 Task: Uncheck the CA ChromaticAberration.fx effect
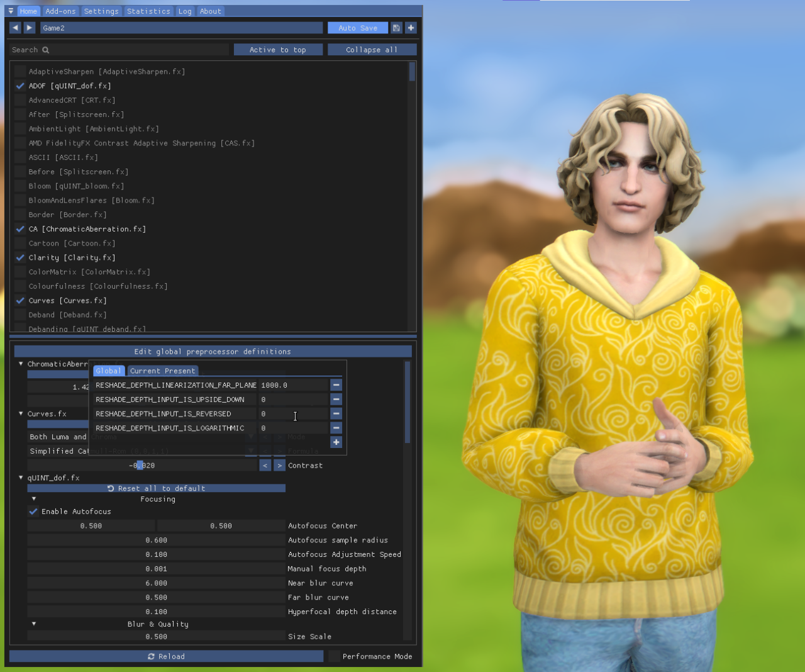point(20,229)
